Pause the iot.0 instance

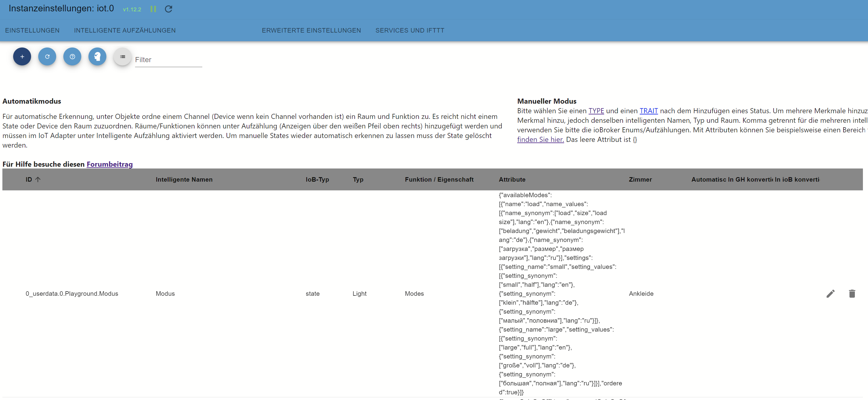coord(153,9)
